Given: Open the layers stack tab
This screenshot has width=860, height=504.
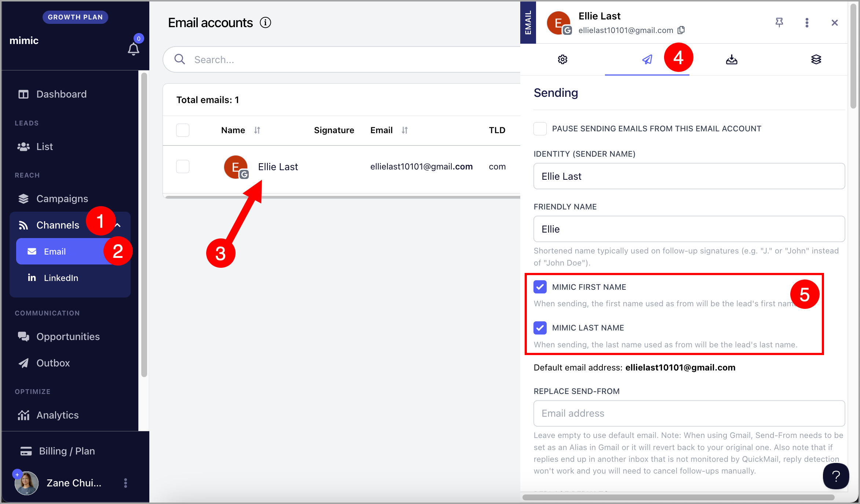Looking at the screenshot, I should click(816, 59).
